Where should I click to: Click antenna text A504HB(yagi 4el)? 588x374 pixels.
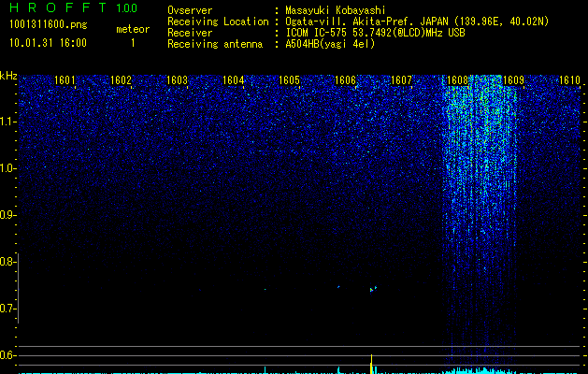(330, 44)
